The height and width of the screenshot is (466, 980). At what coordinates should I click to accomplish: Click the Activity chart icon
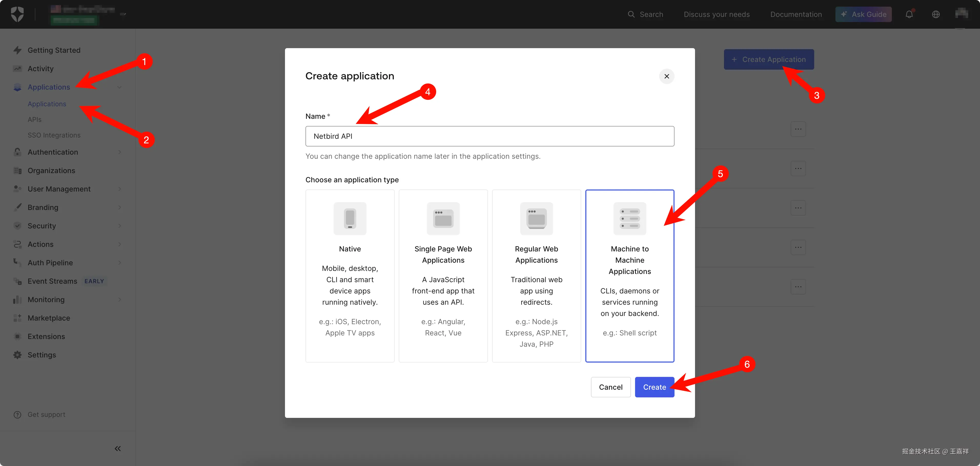point(17,68)
